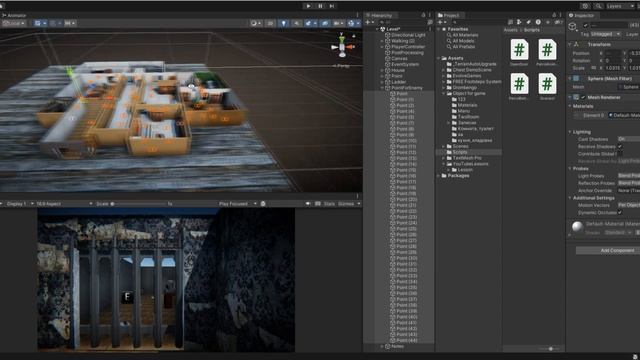The image size is (640, 360).
Task: Switch to the Project tab
Action: click(449, 15)
